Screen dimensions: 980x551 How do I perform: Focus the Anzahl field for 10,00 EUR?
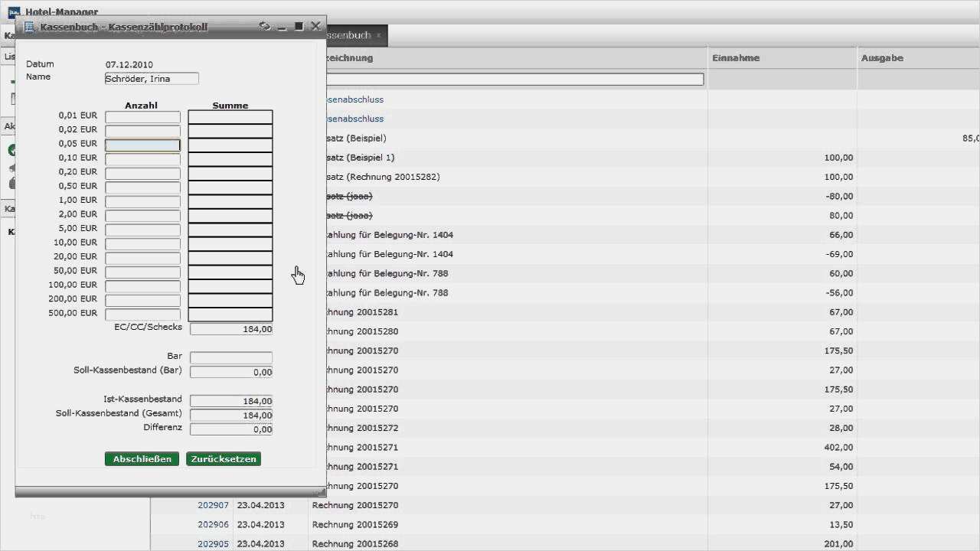point(142,244)
